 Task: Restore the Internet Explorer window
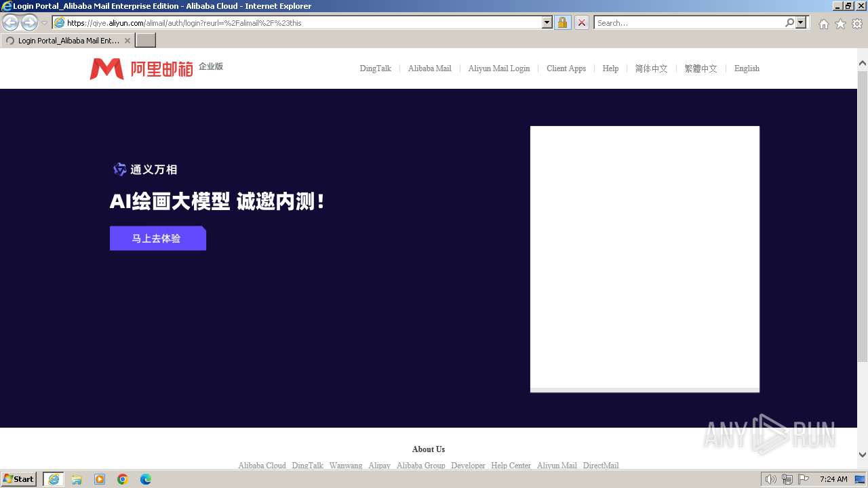click(x=848, y=5)
